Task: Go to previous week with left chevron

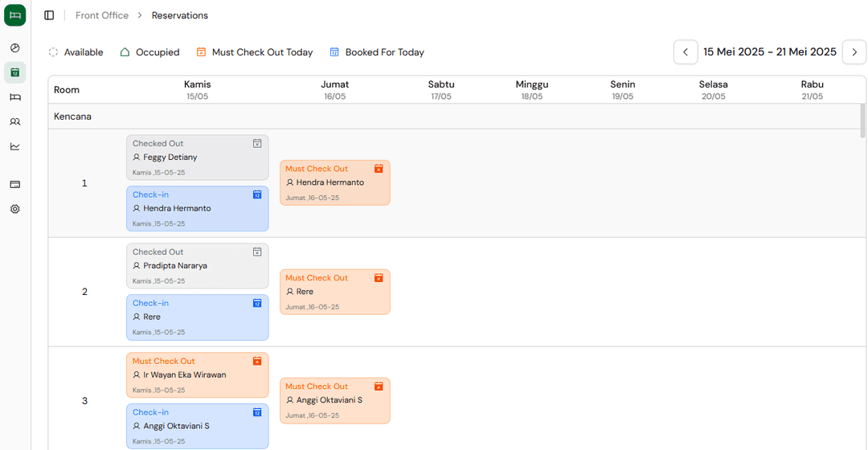Action: point(686,52)
